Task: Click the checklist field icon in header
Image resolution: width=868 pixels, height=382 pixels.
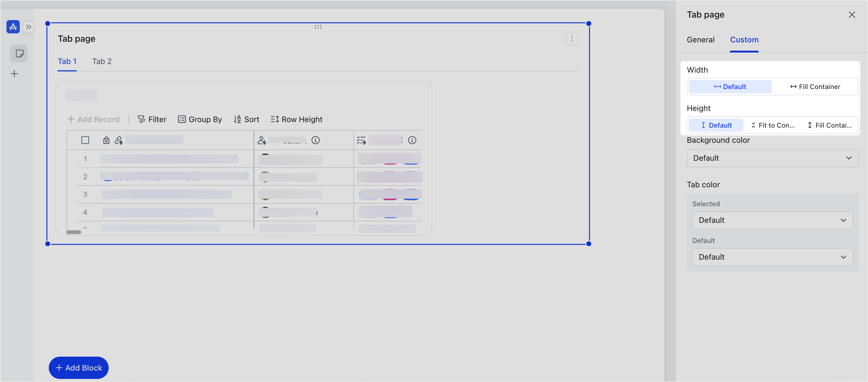Action: (361, 140)
